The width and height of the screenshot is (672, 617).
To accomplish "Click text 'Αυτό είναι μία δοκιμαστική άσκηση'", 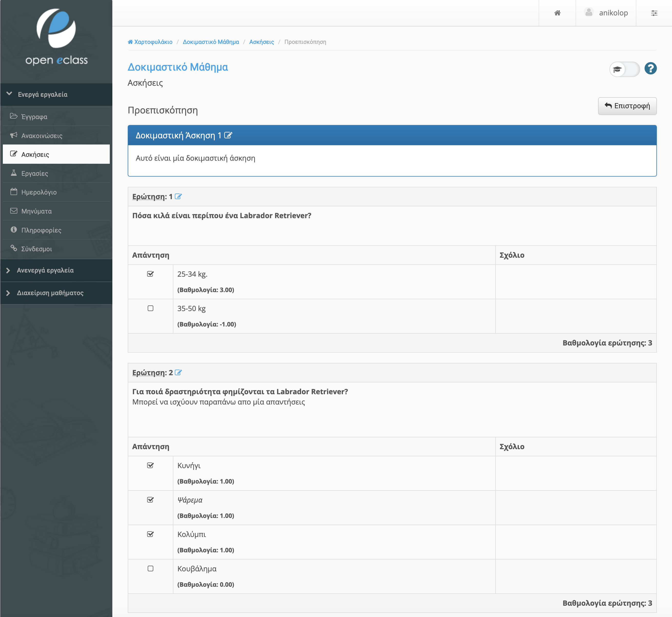I will coord(195,158).
